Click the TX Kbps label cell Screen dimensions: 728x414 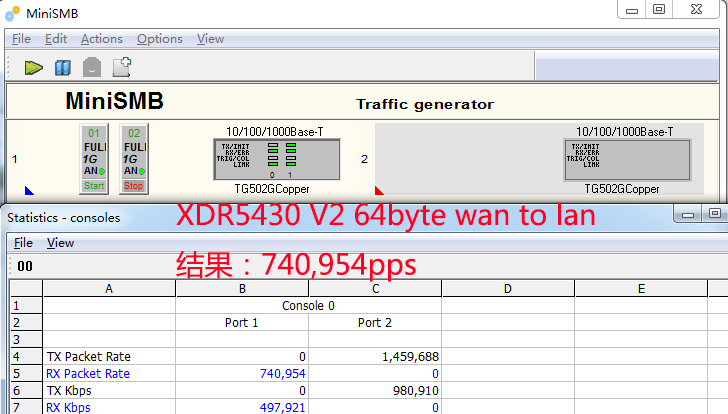(x=109, y=390)
